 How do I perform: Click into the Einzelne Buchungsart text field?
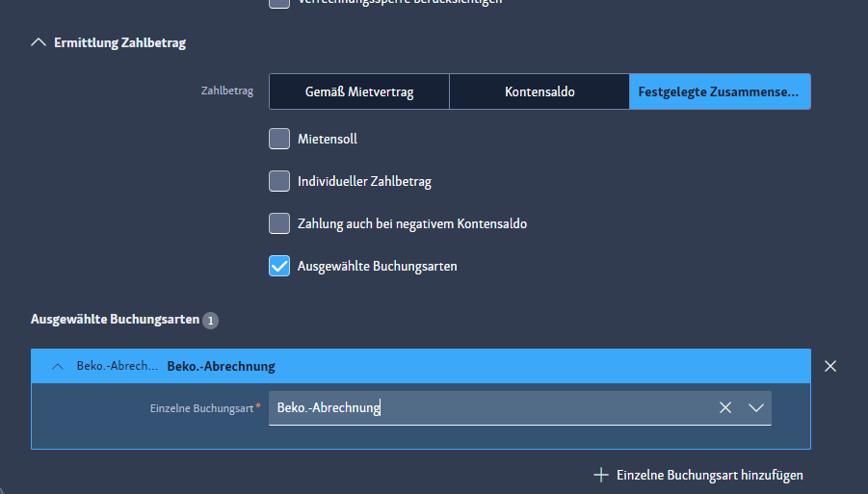tap(482, 407)
